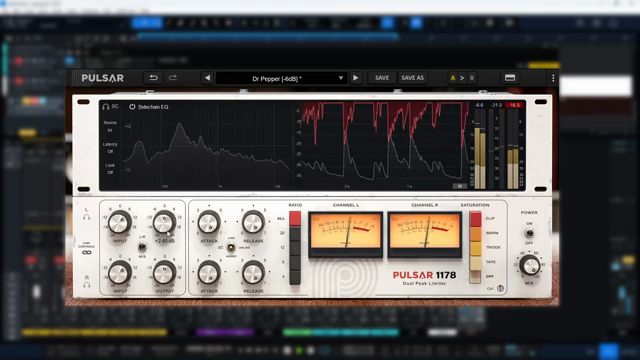Load the next preset with right arrow

coord(356,78)
